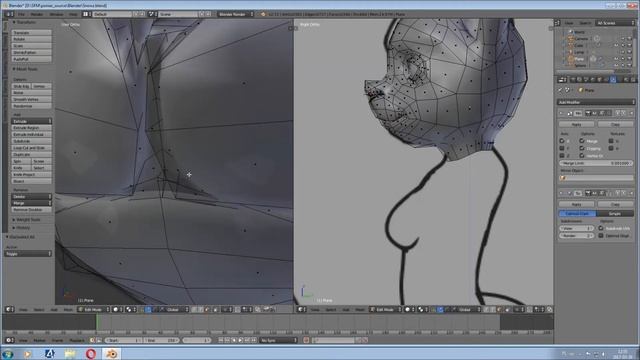Click the viewport shading icon in the left viewport header
640x360 pixels.
pyautogui.click(x=117, y=309)
